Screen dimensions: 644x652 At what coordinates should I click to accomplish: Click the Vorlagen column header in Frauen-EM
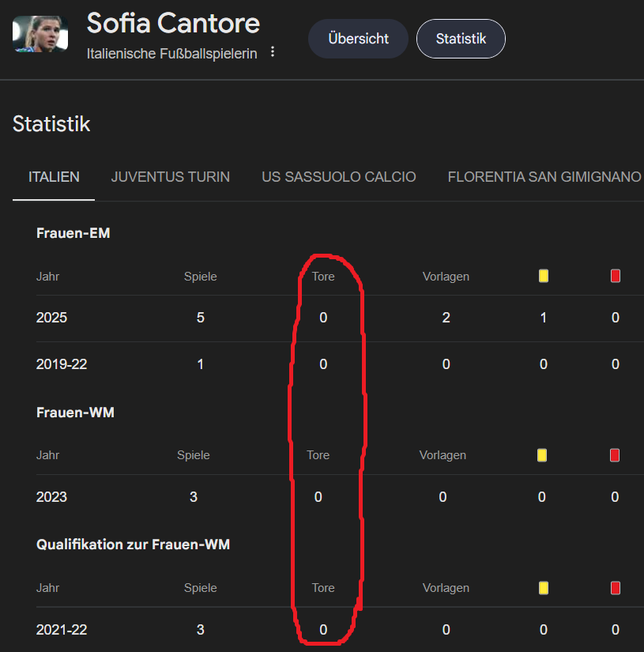pos(446,277)
